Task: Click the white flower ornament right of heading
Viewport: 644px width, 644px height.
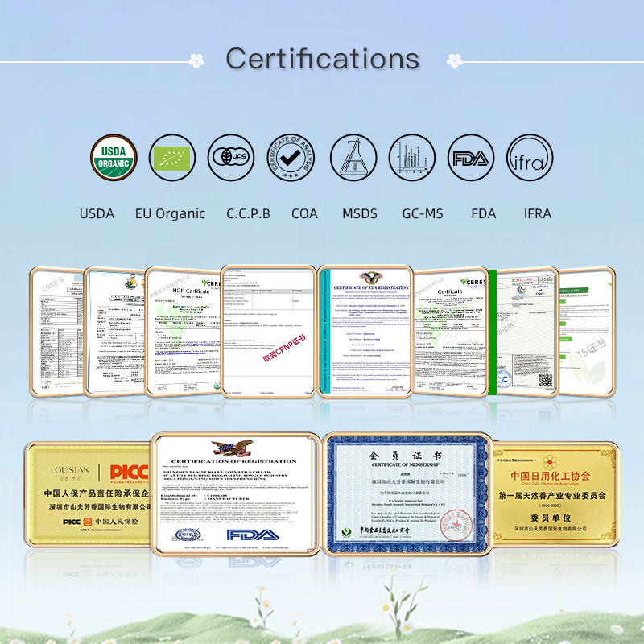Action: [454, 61]
